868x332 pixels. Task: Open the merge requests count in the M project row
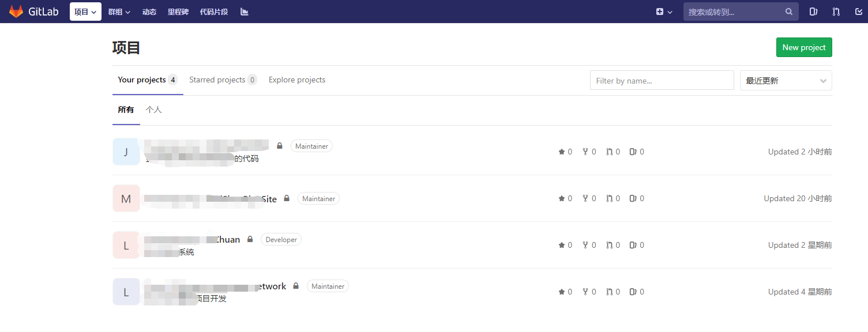[613, 198]
